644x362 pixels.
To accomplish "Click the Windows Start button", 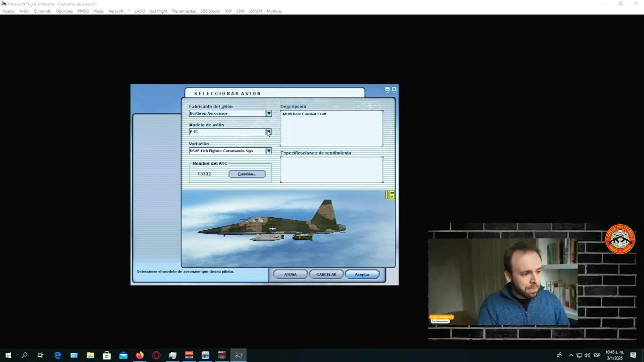I will [8, 355].
